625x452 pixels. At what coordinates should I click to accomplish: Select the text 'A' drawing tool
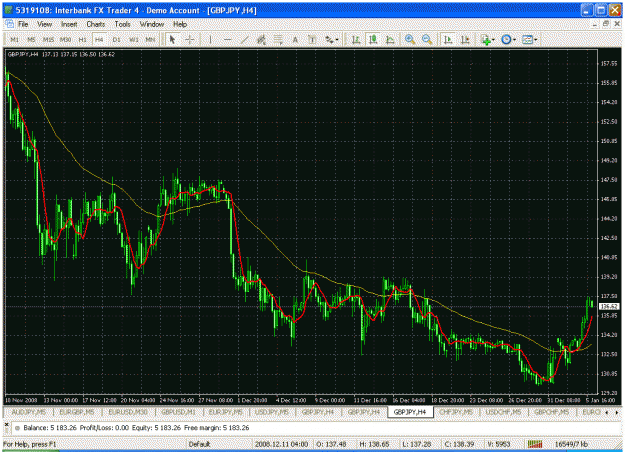pos(295,39)
